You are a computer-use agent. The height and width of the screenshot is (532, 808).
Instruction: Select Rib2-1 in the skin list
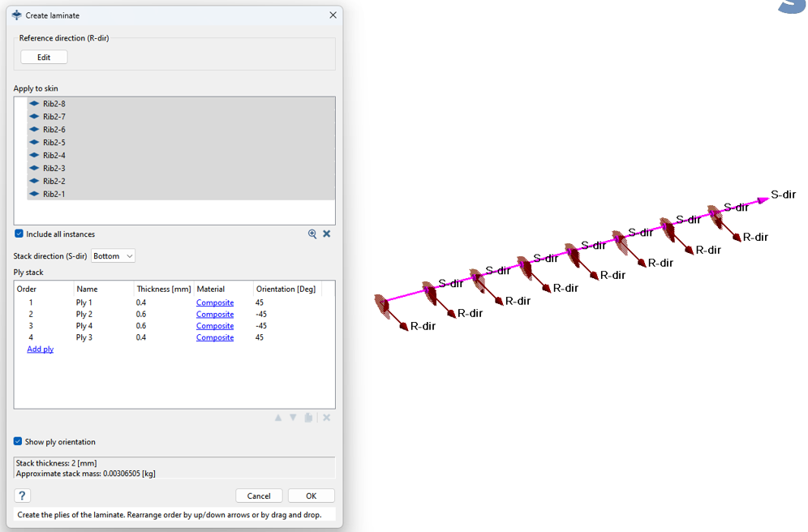(x=54, y=194)
